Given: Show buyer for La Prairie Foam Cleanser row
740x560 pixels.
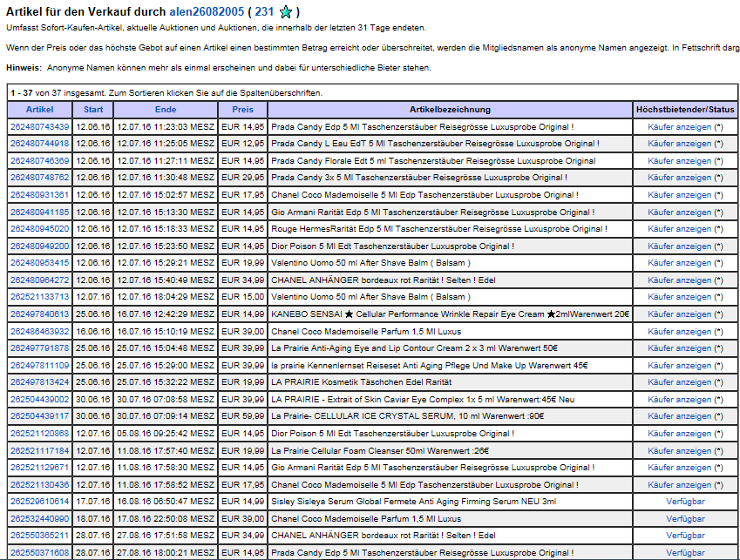Looking at the screenshot, I should [679, 450].
